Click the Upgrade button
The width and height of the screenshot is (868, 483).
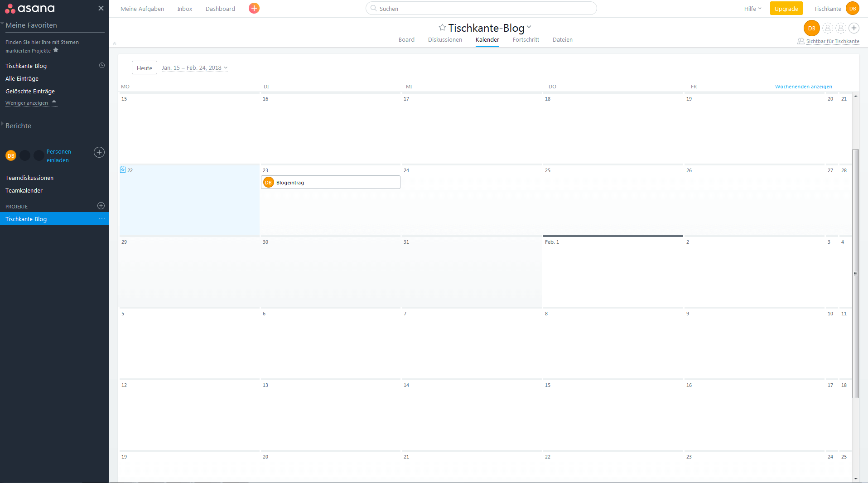pos(786,9)
